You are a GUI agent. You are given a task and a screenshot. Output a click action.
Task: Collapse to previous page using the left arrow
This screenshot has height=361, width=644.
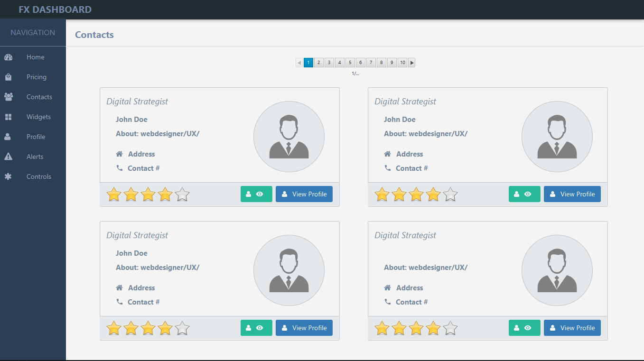tap(299, 62)
